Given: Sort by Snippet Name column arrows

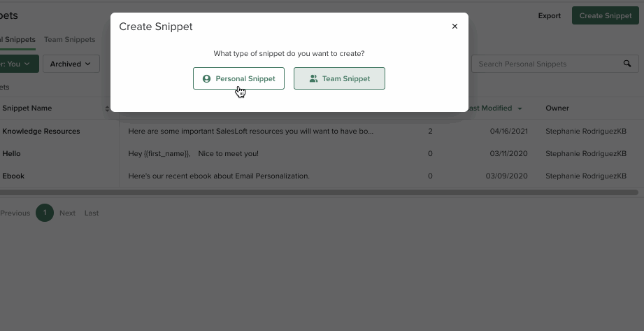Looking at the screenshot, I should (108, 108).
